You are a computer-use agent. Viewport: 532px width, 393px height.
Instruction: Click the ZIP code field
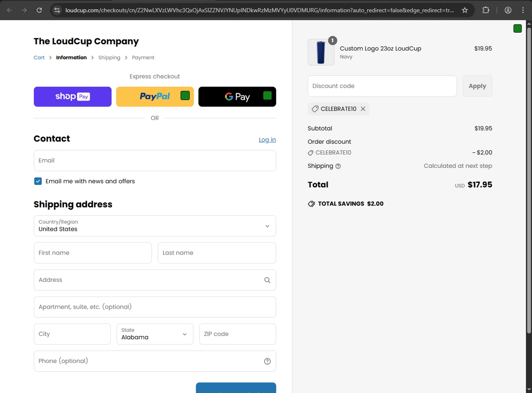[x=238, y=334]
